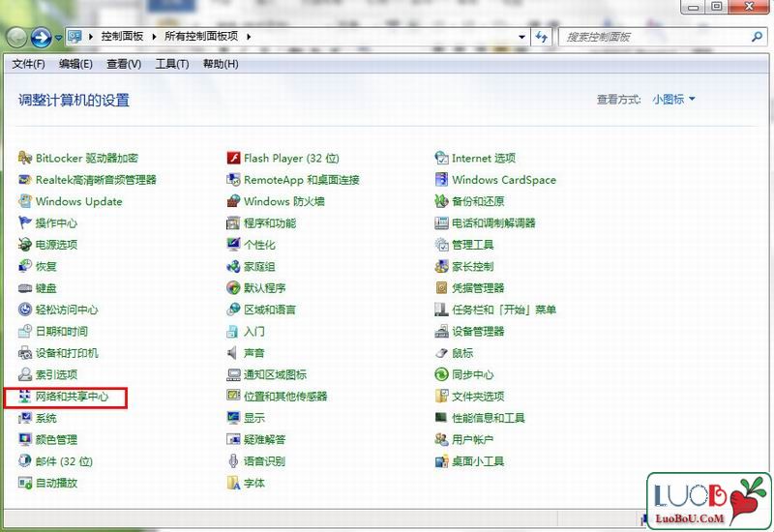Image resolution: width=774 pixels, height=532 pixels.
Task: Open the 显示 monitor icon
Action: click(x=233, y=418)
